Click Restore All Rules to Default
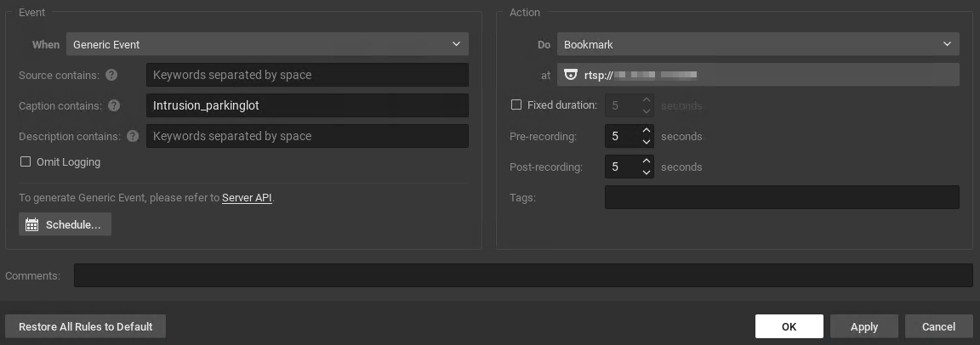This screenshot has width=980, height=345. (x=86, y=326)
